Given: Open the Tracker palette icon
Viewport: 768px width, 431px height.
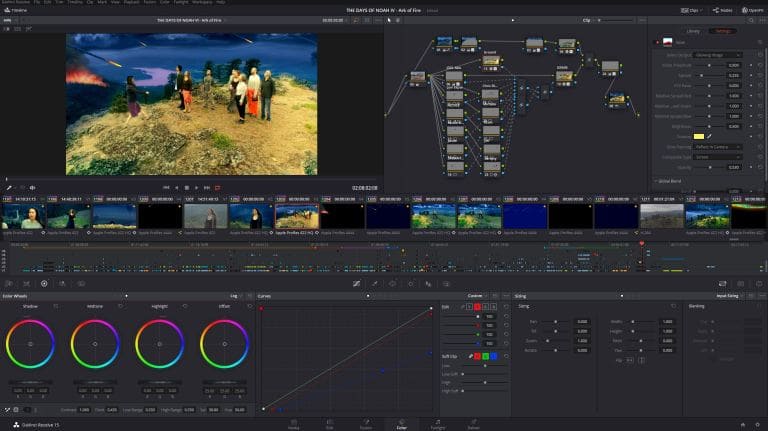Looking at the screenshot, I should [410, 284].
